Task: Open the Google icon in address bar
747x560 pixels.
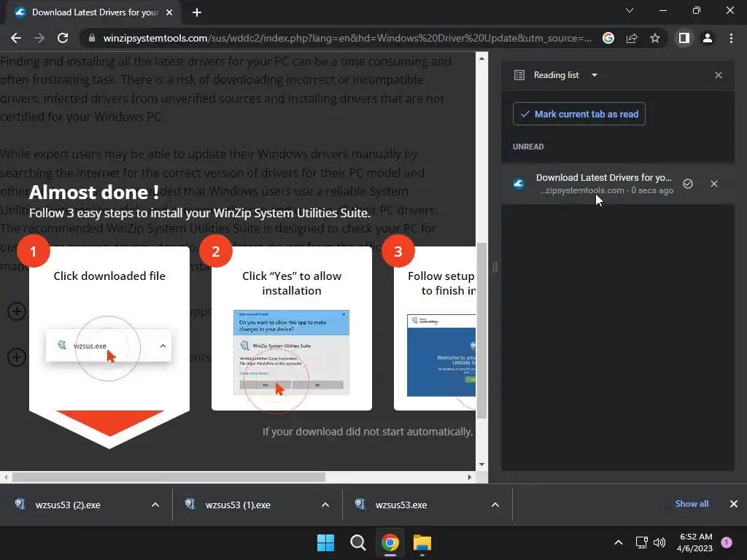Action: [608, 38]
